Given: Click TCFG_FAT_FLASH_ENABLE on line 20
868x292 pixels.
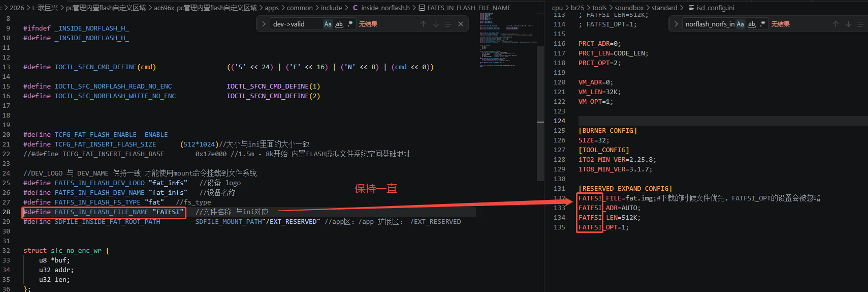Looking at the screenshot, I should pos(95,134).
